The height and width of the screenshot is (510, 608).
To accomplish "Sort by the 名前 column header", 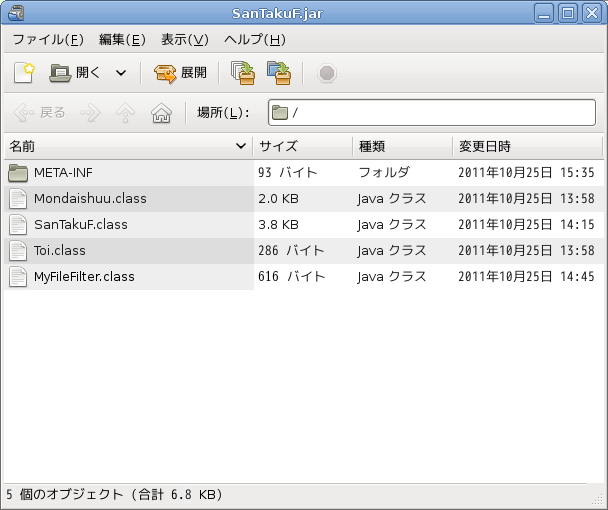I will (x=128, y=146).
